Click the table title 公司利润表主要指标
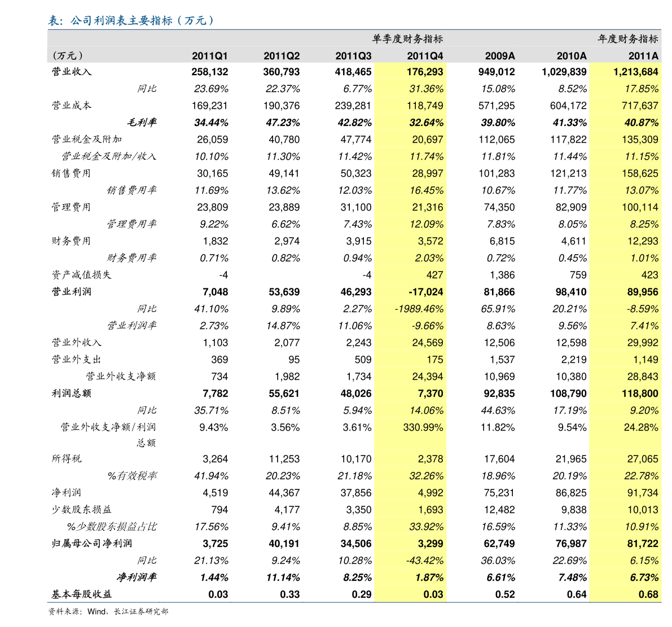Screen dimensions: 672x627 (x=131, y=21)
